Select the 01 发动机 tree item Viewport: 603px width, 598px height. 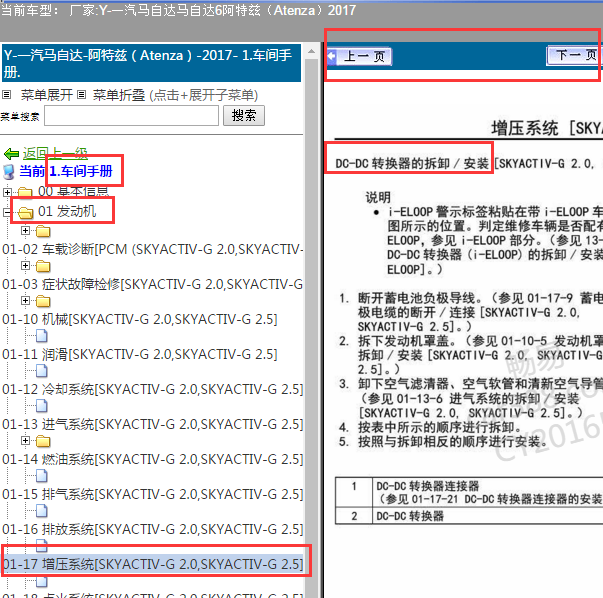[x=67, y=212]
